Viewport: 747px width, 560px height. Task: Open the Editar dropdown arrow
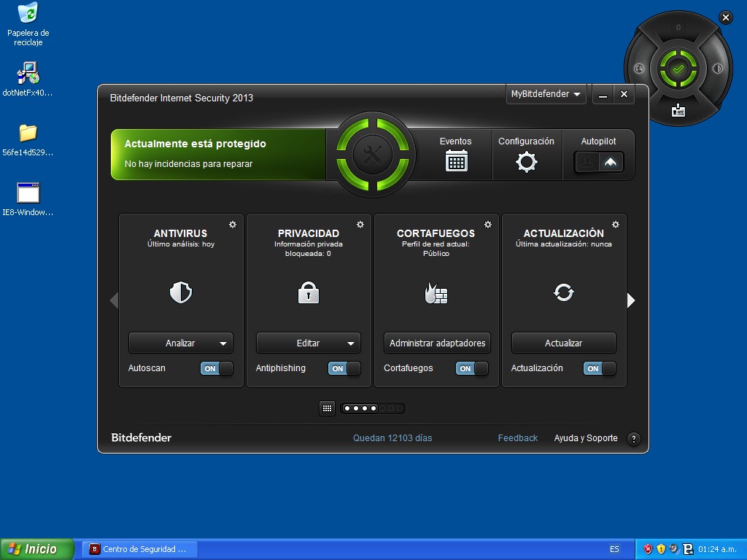point(351,343)
